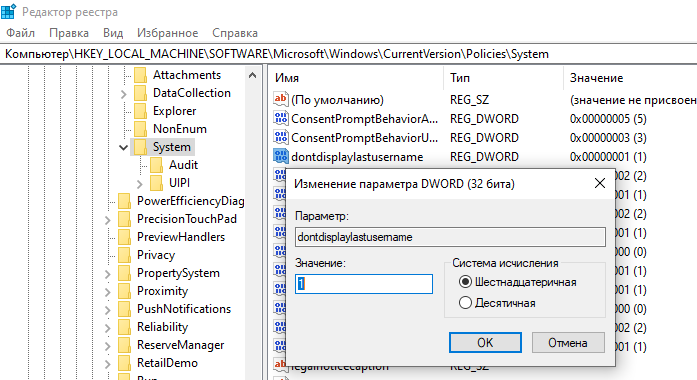Expand the PushNotifications tree node

108,309
